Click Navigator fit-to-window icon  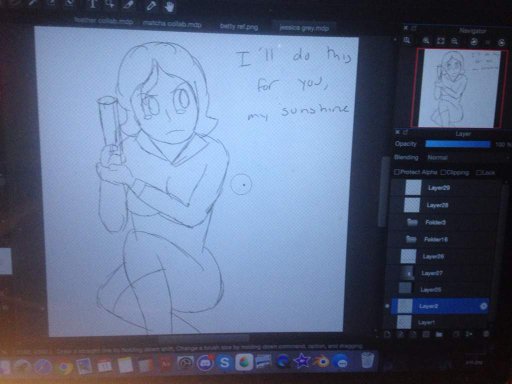tap(441, 41)
